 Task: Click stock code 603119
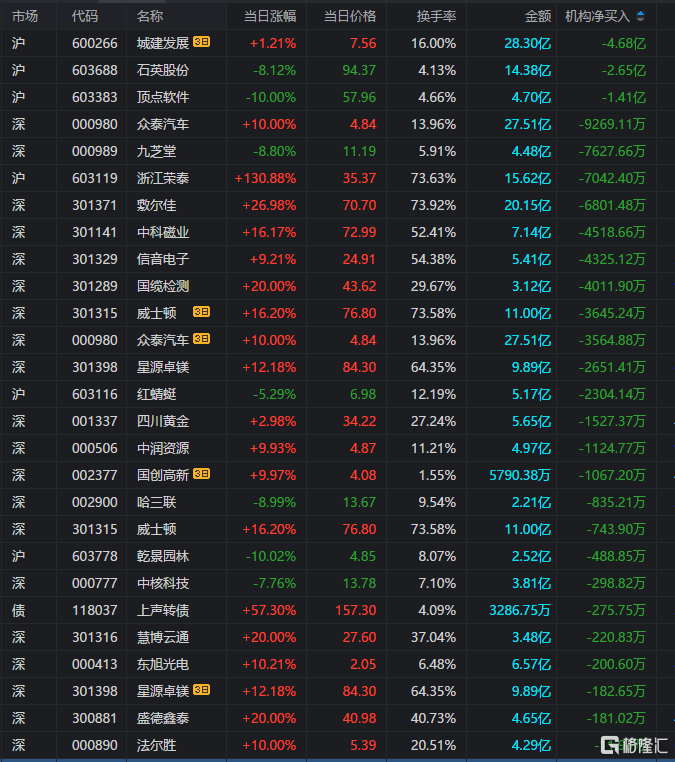click(95, 178)
